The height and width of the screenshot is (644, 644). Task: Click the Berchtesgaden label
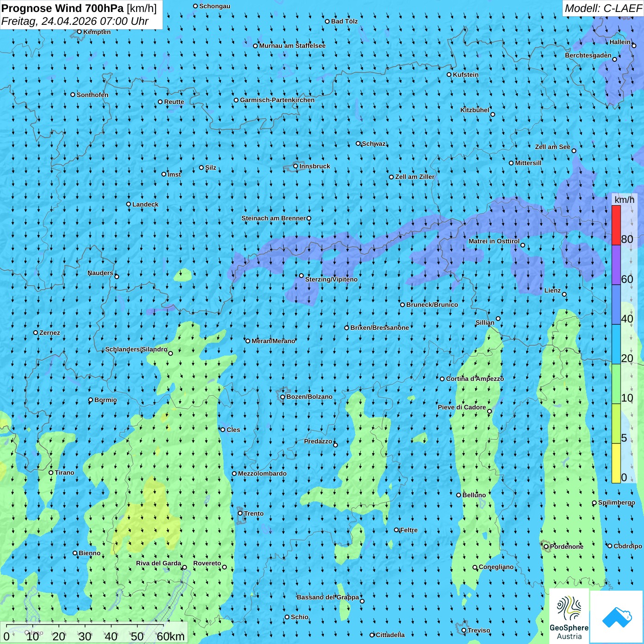[x=588, y=55]
